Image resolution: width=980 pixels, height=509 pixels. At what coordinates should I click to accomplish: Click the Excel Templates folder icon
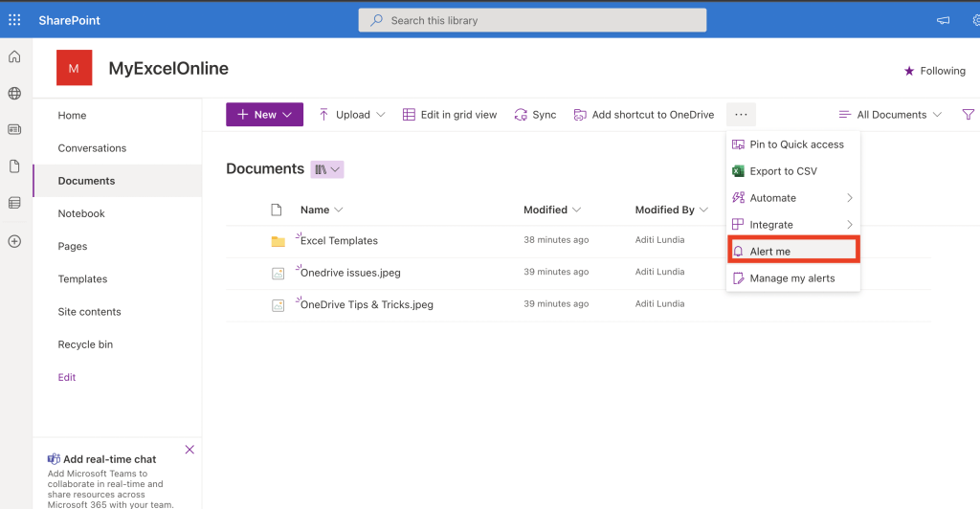278,241
